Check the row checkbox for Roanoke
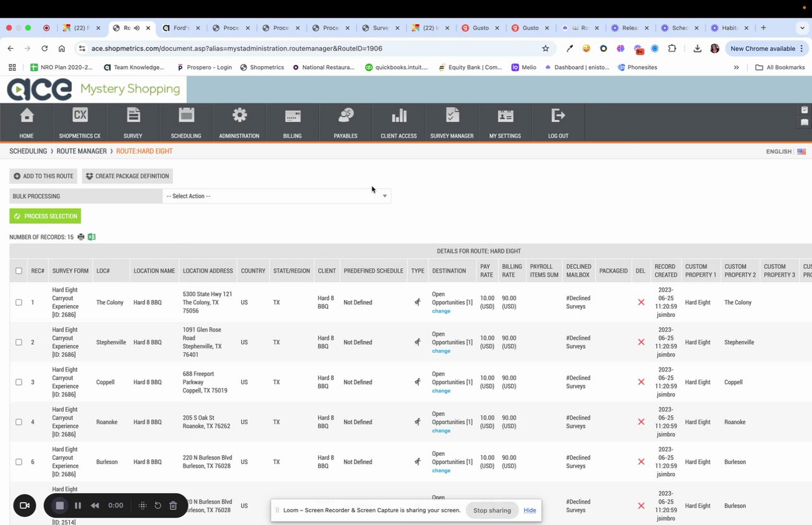 18,422
